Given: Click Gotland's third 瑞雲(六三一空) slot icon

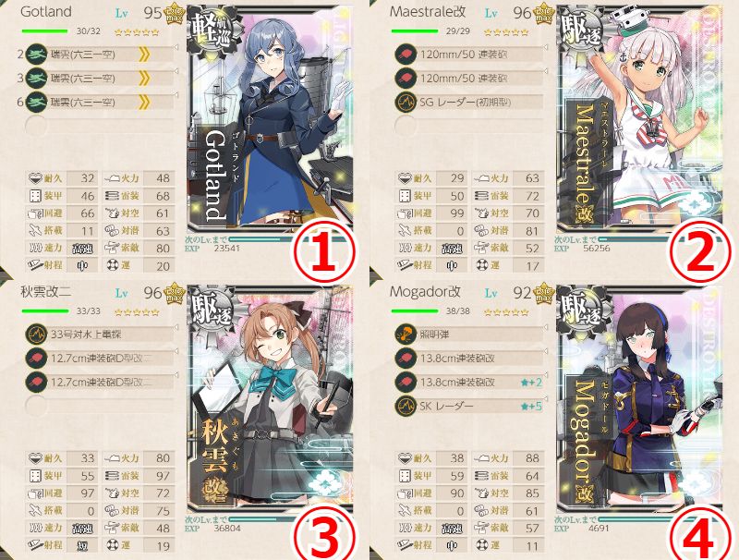Looking at the screenshot, I should coord(36,102).
